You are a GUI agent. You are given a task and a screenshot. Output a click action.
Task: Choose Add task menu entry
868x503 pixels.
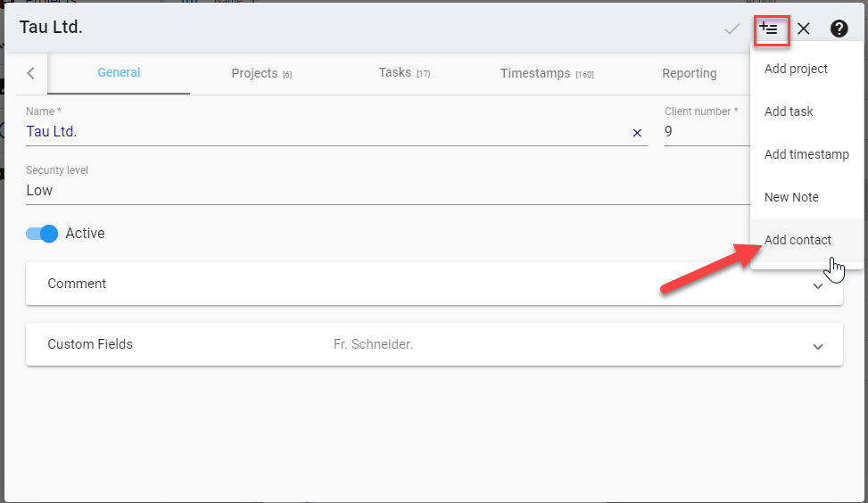[x=789, y=111]
